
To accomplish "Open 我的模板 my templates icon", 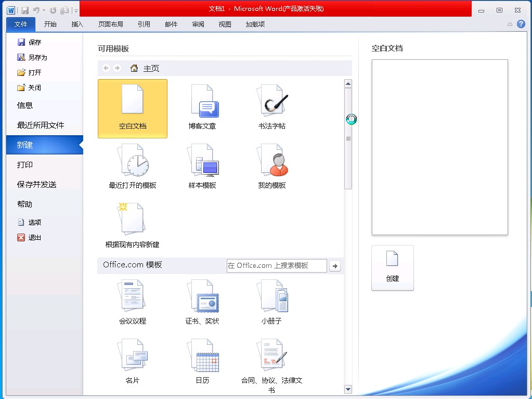I will click(272, 166).
